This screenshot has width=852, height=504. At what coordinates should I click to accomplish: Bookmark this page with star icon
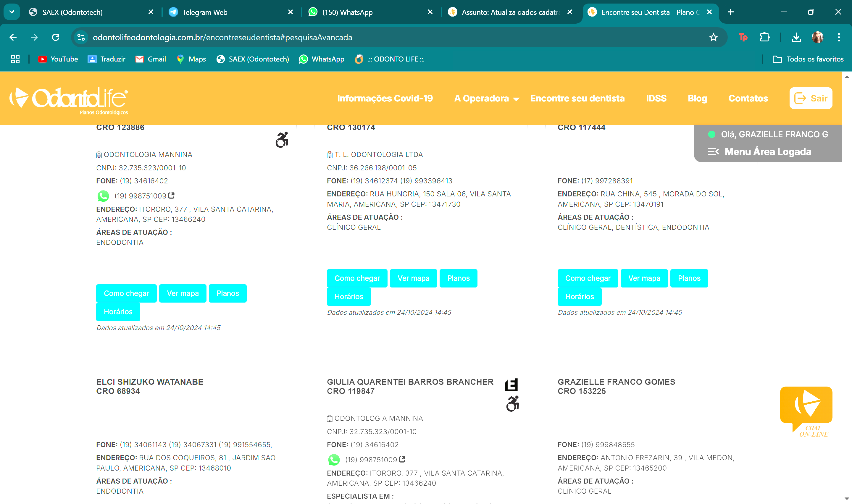tap(713, 37)
